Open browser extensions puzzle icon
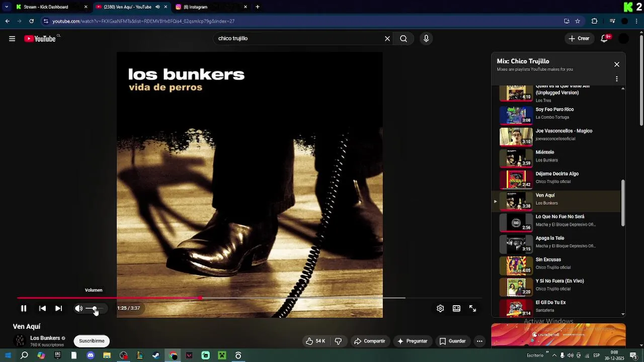Screen dimensions: 644x362 [594, 21]
